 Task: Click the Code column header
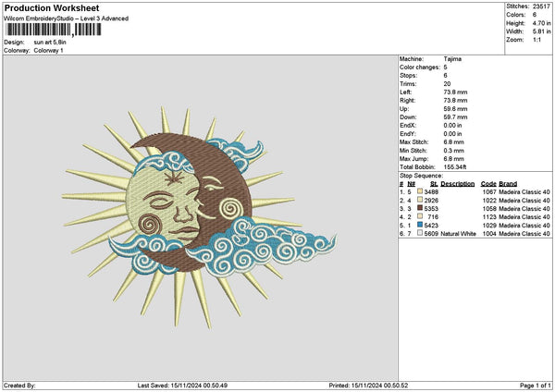[x=488, y=183]
